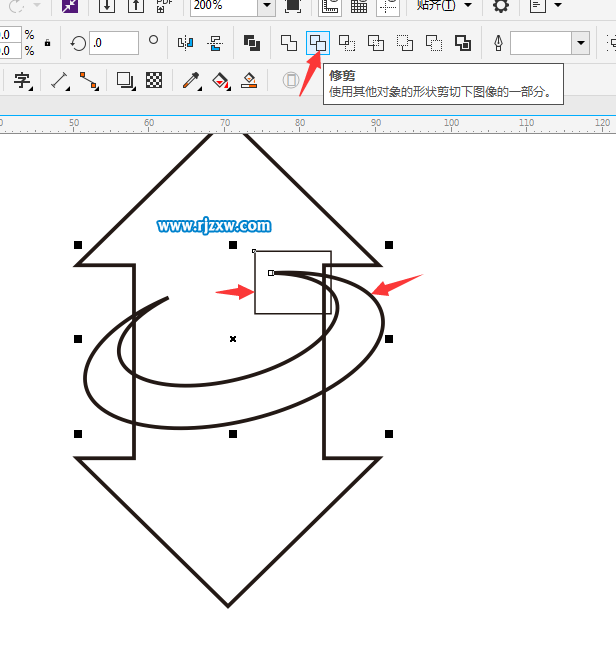
Task: Click the outline width value box
Action: tap(541, 42)
